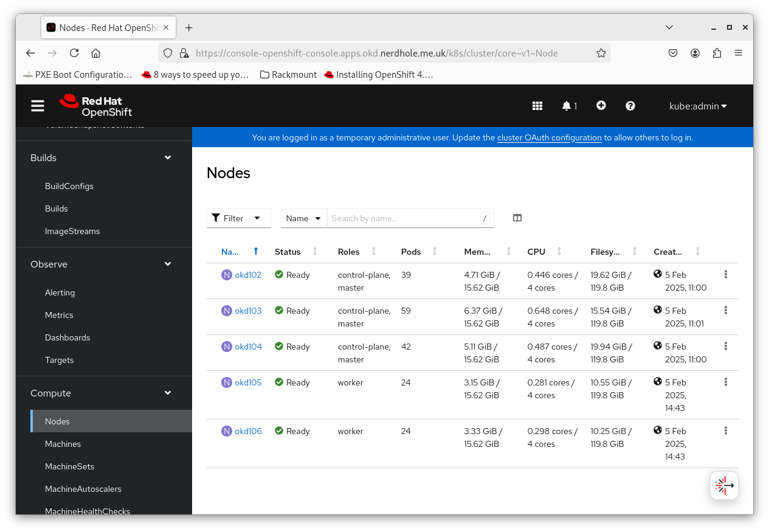Open BuildConfigs in the sidebar

[69, 186]
